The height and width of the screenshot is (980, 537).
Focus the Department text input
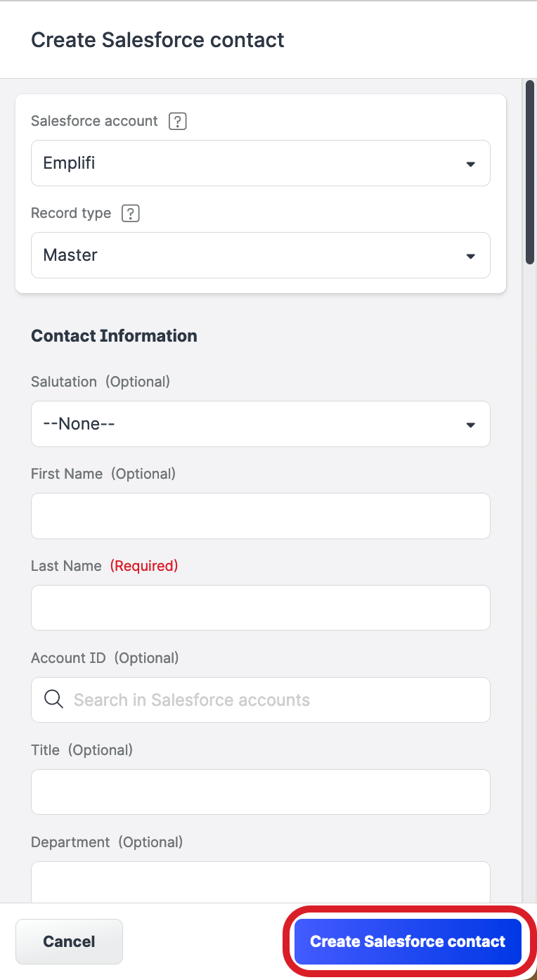260,882
